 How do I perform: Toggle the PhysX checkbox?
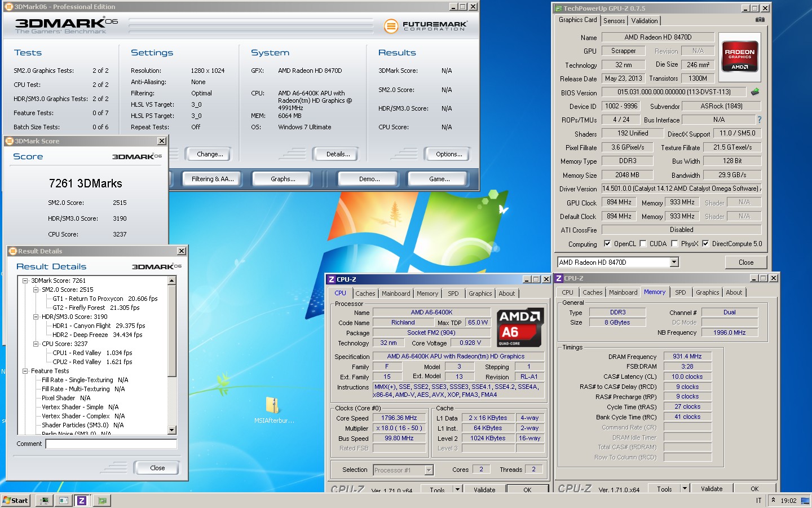[674, 244]
